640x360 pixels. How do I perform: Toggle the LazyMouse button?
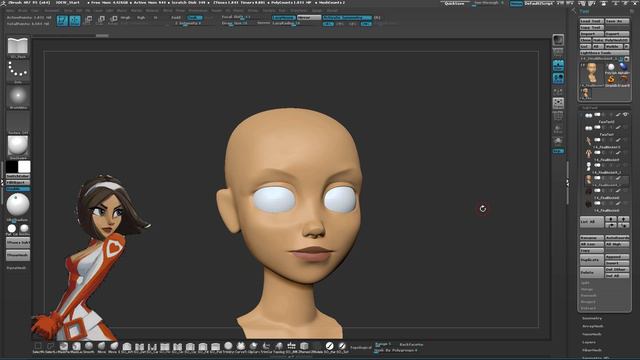tap(284, 18)
